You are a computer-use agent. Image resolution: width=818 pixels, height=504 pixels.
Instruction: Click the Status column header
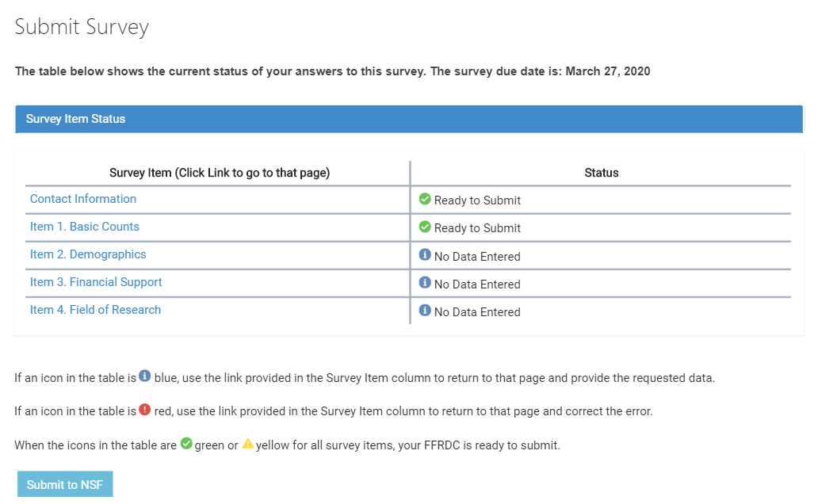(602, 173)
